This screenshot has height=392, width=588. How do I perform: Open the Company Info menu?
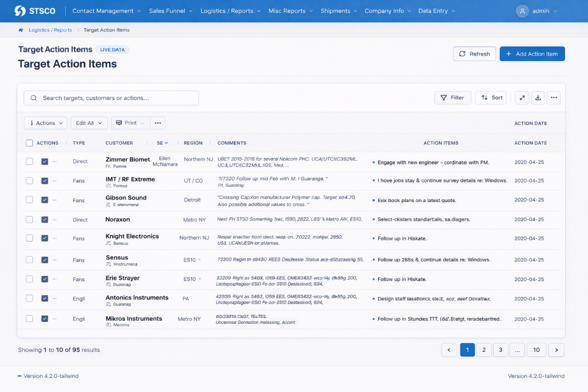388,11
